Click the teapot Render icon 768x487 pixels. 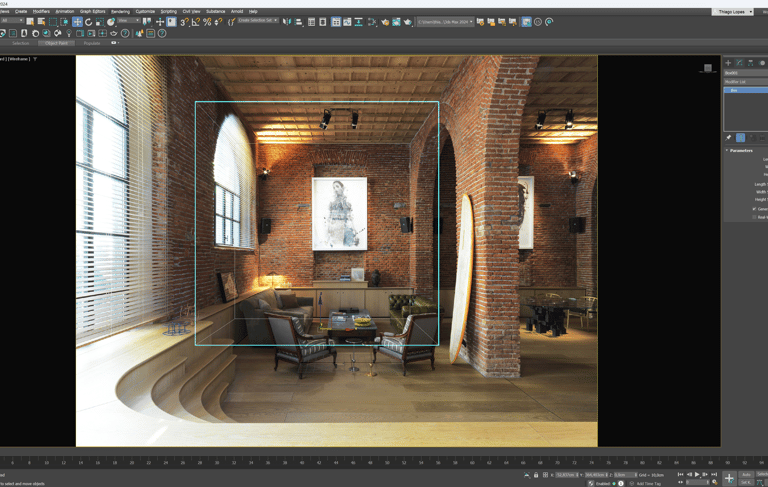[407, 21]
